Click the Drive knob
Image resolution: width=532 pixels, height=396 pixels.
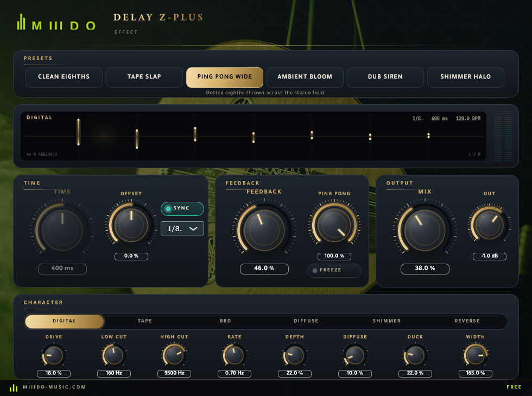coord(54,355)
